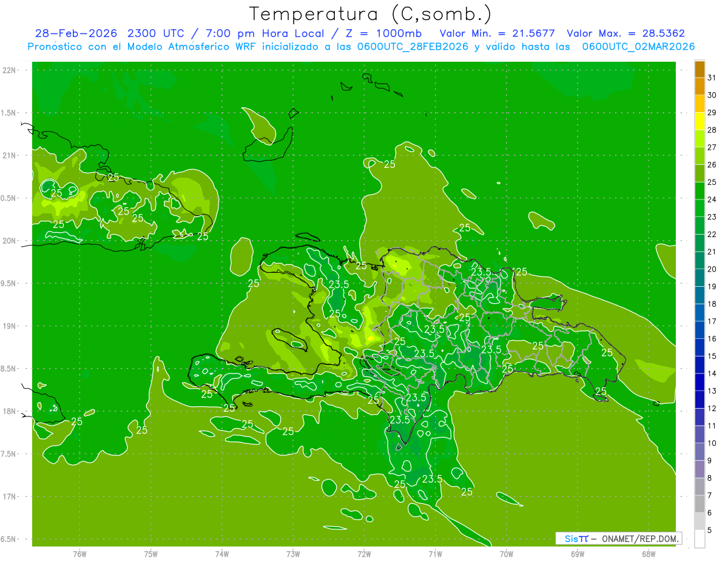Pick the dark blue swatch between 14 and 15
The width and height of the screenshot is (728, 562).
[699, 365]
